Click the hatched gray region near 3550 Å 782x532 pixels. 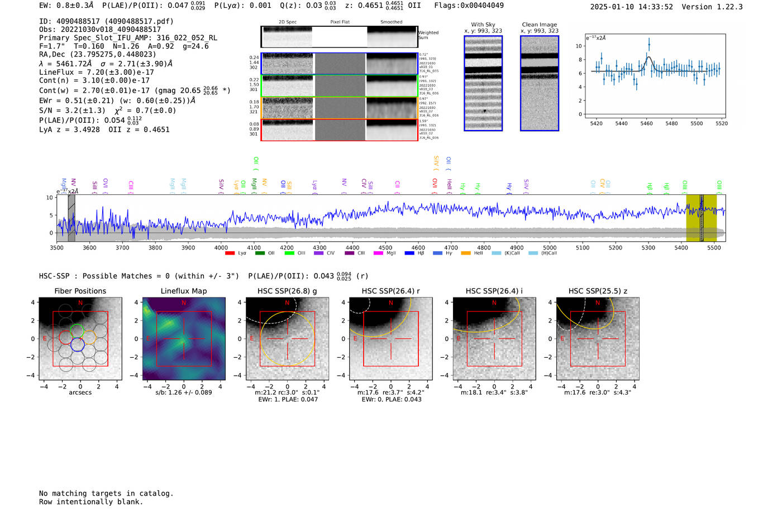point(71,218)
